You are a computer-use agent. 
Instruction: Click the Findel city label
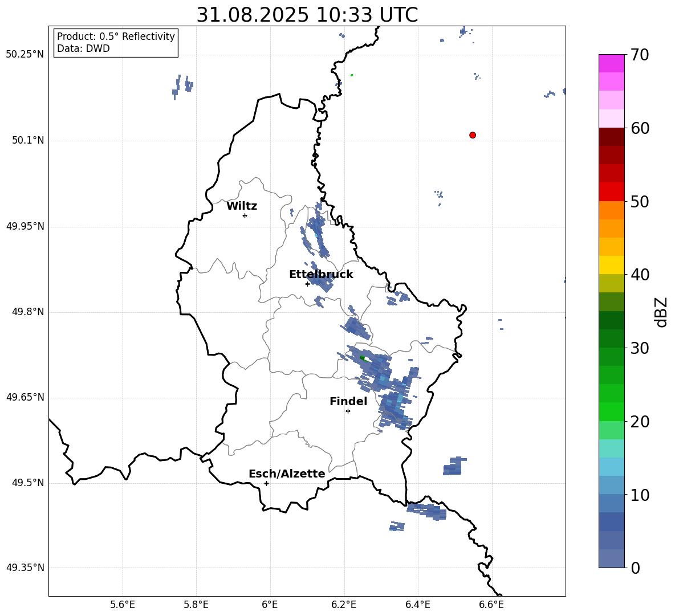(348, 401)
